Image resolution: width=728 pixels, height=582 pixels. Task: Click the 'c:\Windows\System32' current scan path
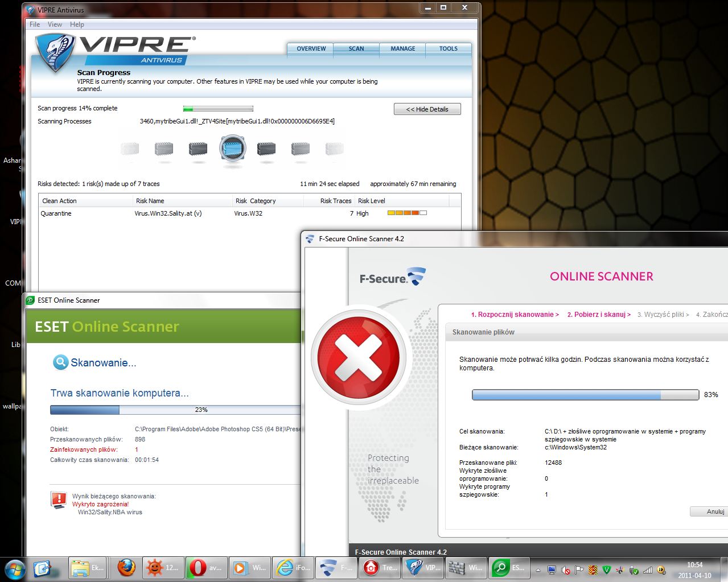[575, 447]
